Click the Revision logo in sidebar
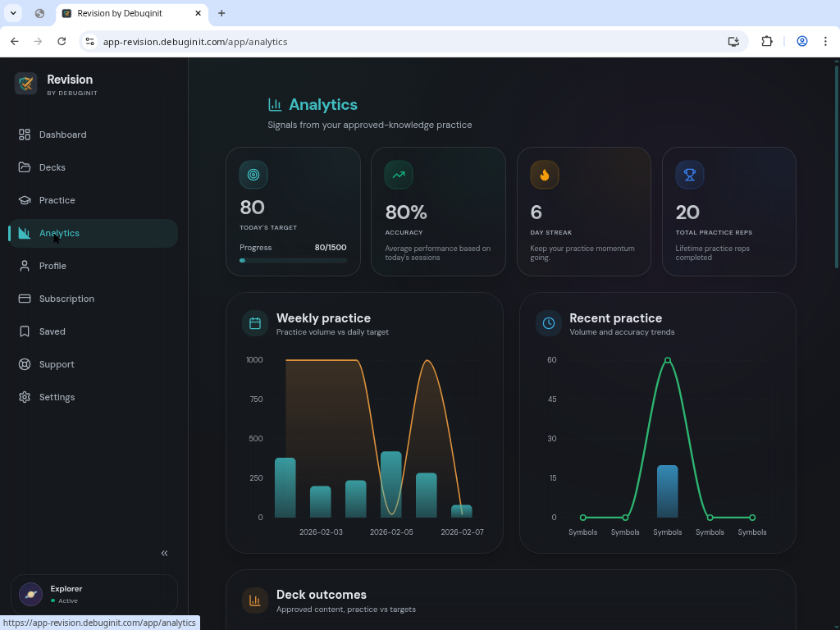Image resolution: width=840 pixels, height=630 pixels. (26, 84)
